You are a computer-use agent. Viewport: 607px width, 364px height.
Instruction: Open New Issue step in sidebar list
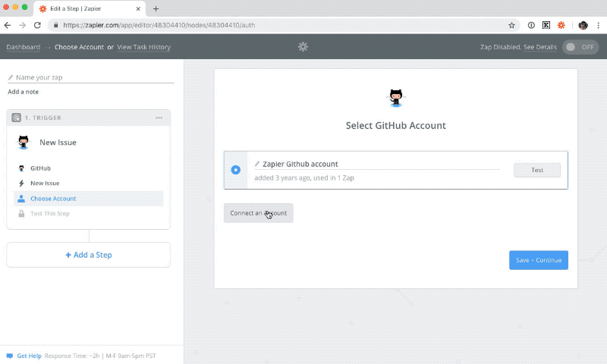(45, 184)
